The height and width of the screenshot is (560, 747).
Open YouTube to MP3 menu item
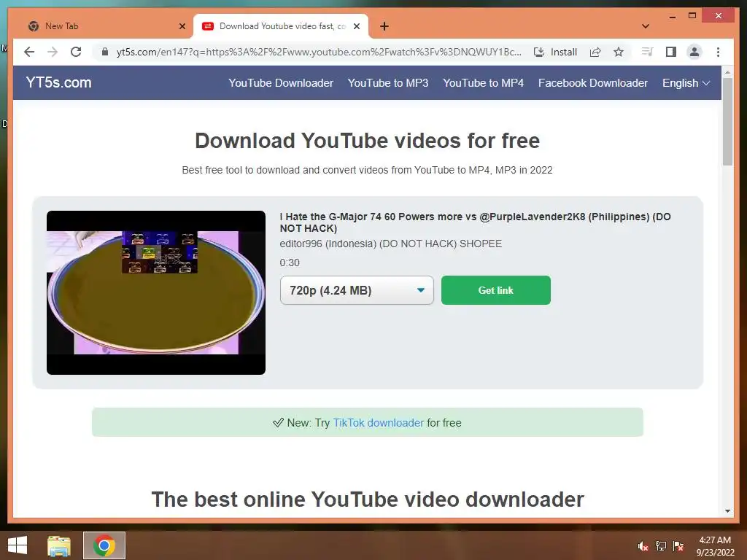tap(388, 83)
